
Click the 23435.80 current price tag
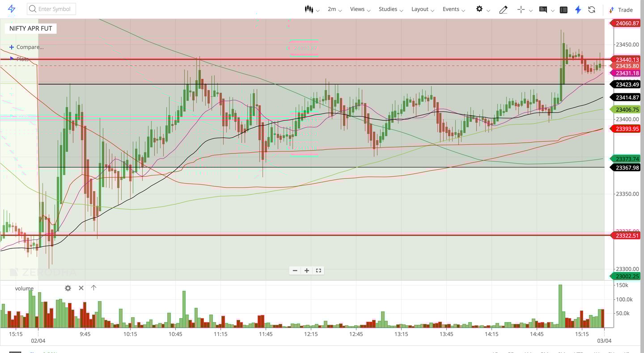click(625, 66)
